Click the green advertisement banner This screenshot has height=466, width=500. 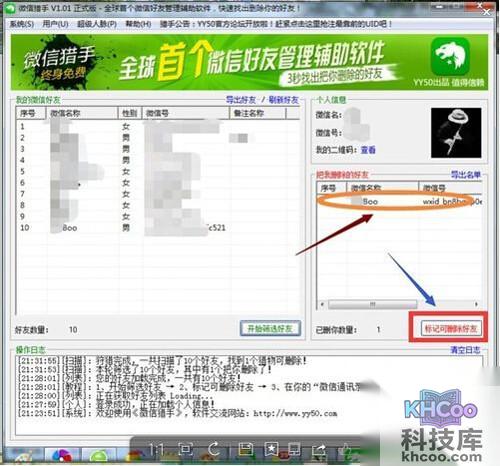pyautogui.click(x=249, y=62)
